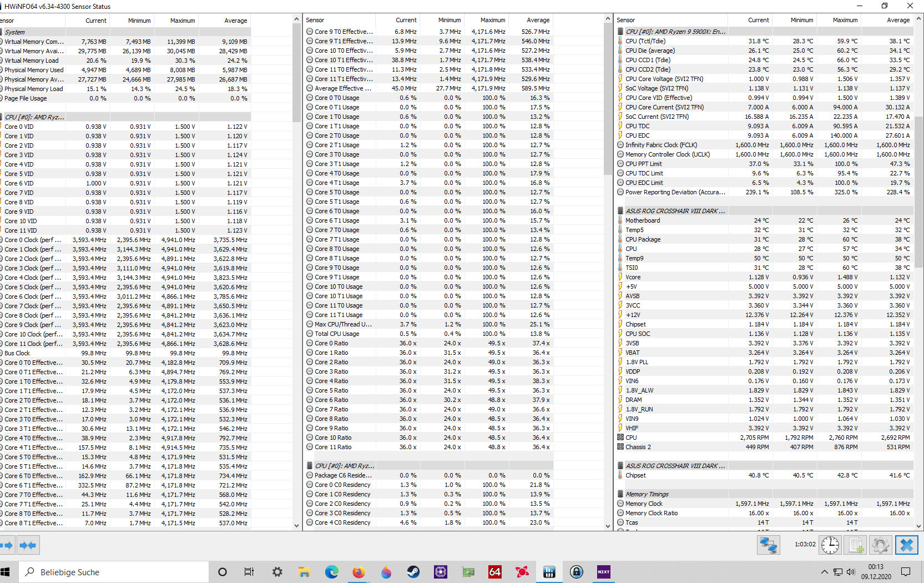Select the Package C6 Residency row
The height and width of the screenshot is (583, 924).
[x=430, y=475]
